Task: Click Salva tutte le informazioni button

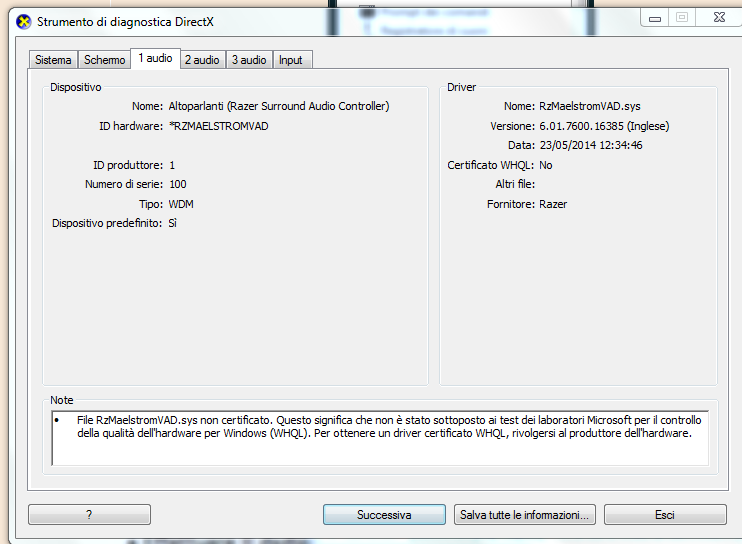Action: 526,515
